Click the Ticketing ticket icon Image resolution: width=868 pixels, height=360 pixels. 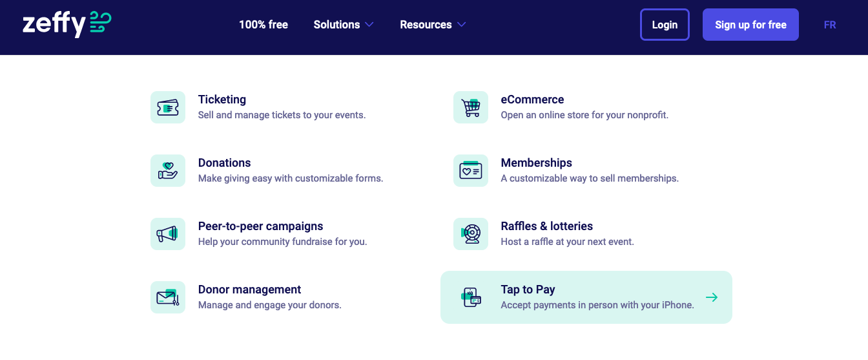[x=168, y=107]
